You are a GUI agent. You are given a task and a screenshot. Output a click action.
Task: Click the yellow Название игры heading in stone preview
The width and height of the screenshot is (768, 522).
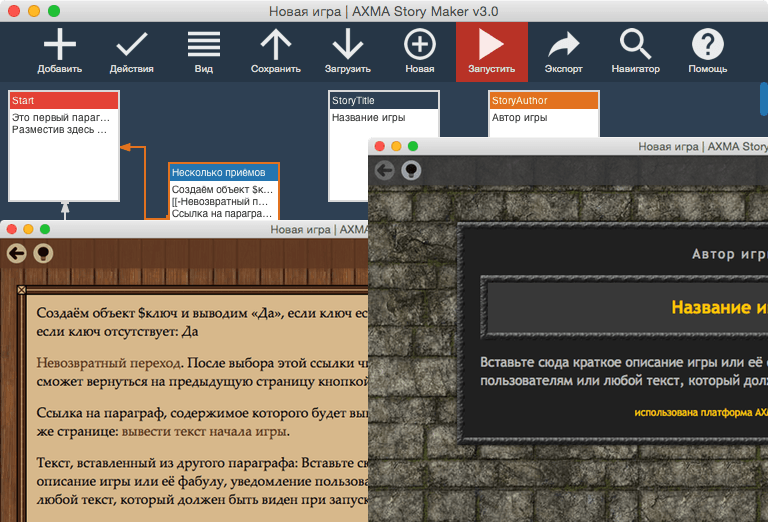point(720,308)
